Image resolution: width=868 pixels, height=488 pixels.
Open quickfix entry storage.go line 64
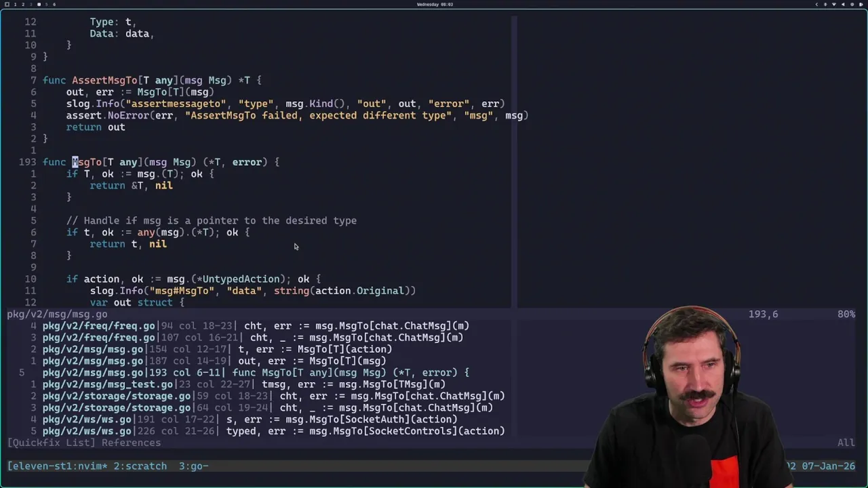point(268,407)
